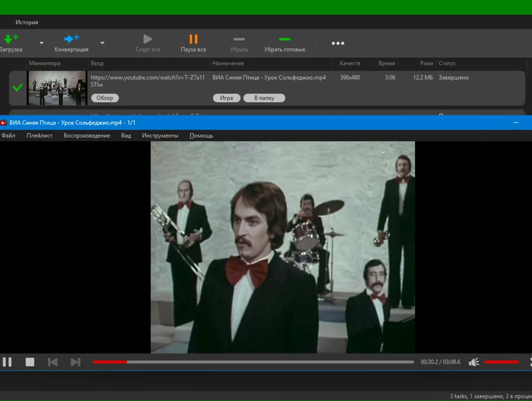532x401 pixels.
Task: Click the green completed checkmark on the task
Action: pyautogui.click(x=18, y=87)
